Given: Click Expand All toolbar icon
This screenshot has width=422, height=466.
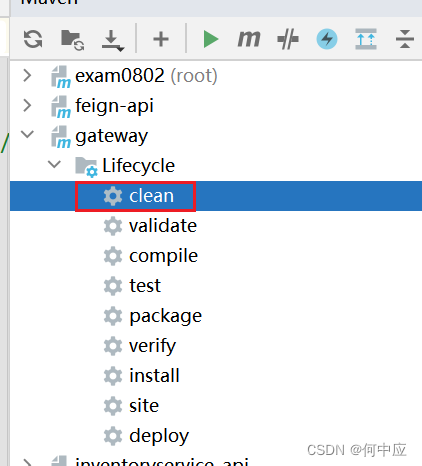Looking at the screenshot, I should (366, 39).
